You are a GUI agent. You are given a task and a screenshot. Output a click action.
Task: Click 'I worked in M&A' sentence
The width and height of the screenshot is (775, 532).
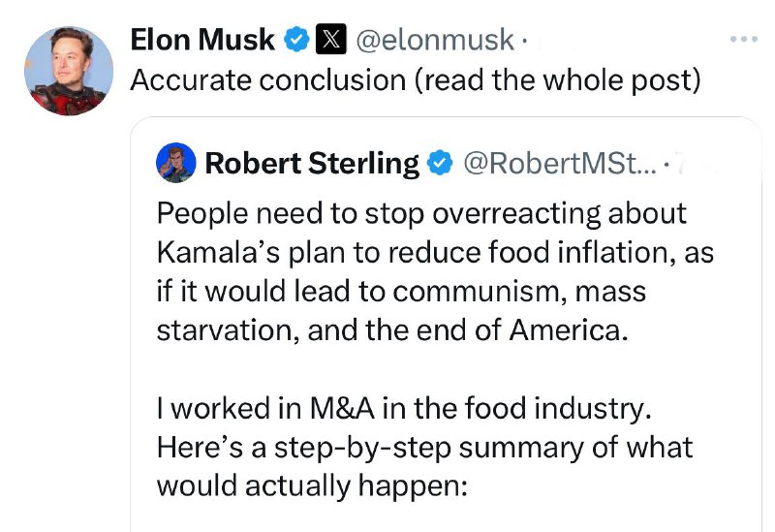[x=404, y=408]
